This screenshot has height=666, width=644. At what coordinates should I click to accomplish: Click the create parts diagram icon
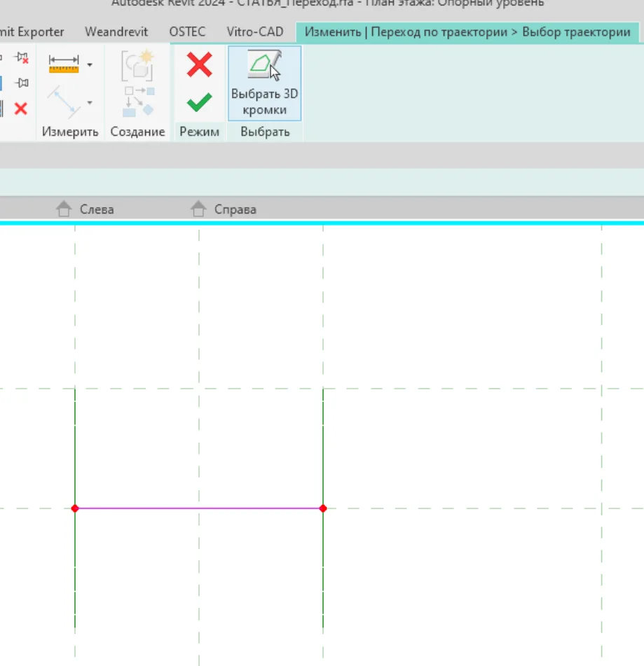(x=138, y=102)
